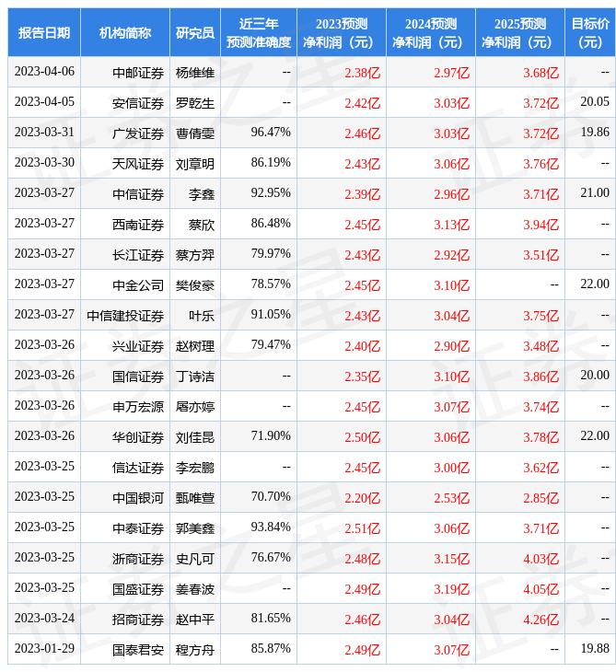Click the 研究员 column header

(x=195, y=32)
